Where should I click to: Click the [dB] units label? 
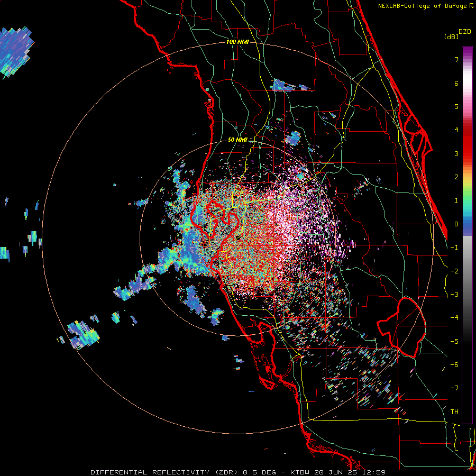452,36
